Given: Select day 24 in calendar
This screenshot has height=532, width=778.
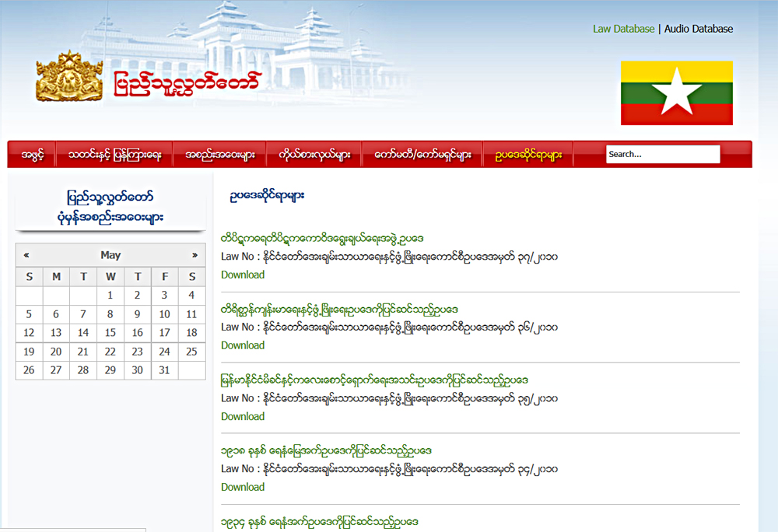Looking at the screenshot, I should click(164, 352).
